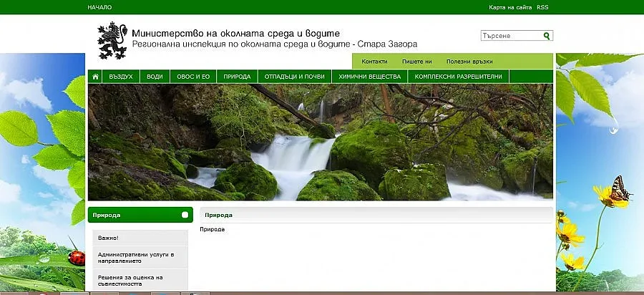The image size is (644, 295).
Task: Click НАЧАЛО in the top bar
Action: coord(99,7)
